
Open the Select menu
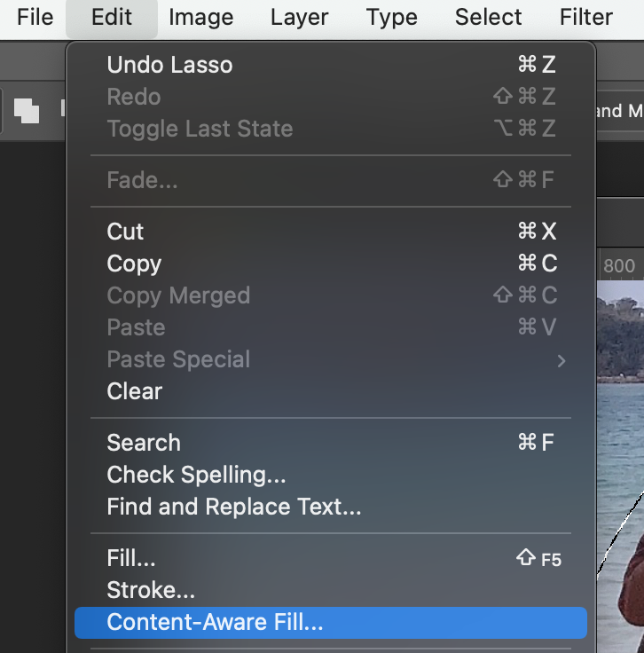click(x=487, y=17)
